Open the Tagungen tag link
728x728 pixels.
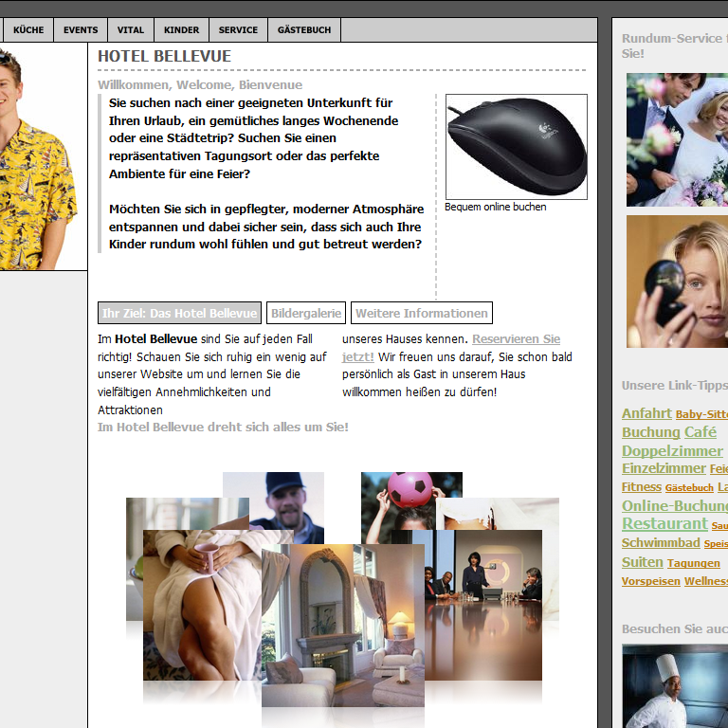pyautogui.click(x=693, y=563)
